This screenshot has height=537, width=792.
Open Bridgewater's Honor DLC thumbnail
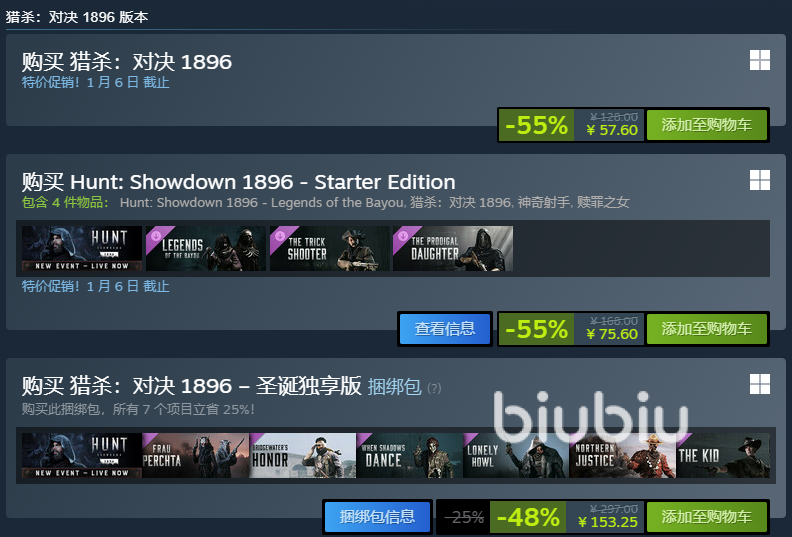(x=303, y=455)
